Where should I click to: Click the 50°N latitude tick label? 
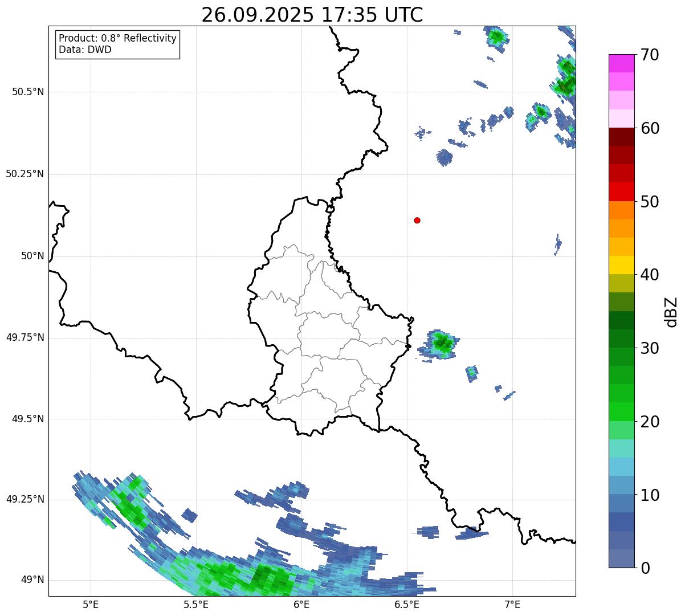click(x=32, y=256)
